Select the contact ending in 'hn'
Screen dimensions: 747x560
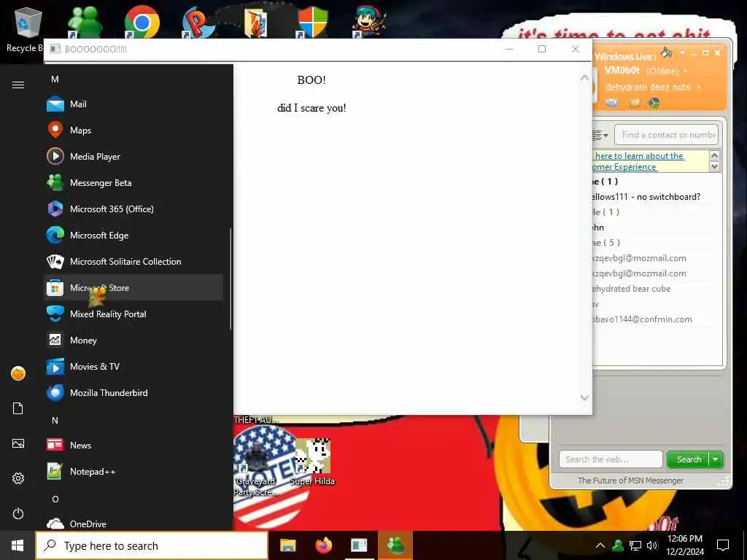598,227
